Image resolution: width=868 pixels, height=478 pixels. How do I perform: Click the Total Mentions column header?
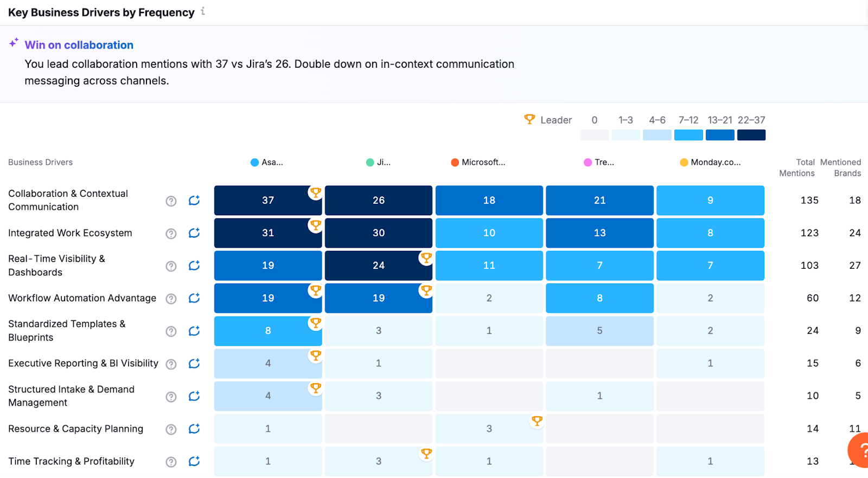[x=796, y=167]
